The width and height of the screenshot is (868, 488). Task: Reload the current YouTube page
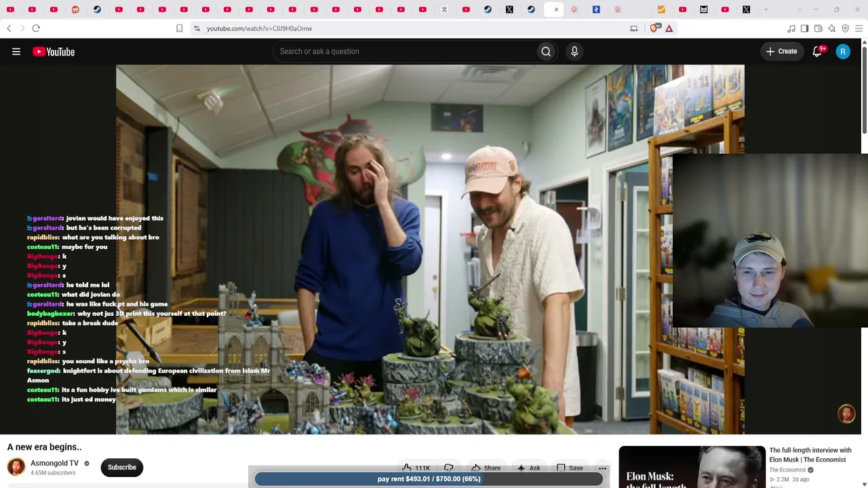tap(36, 28)
